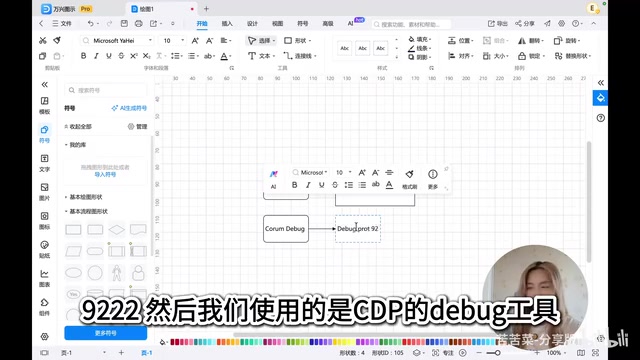Expand the 基本绘图形状 section
Image resolution: width=640 pixels, height=360 pixels.
click(84, 197)
